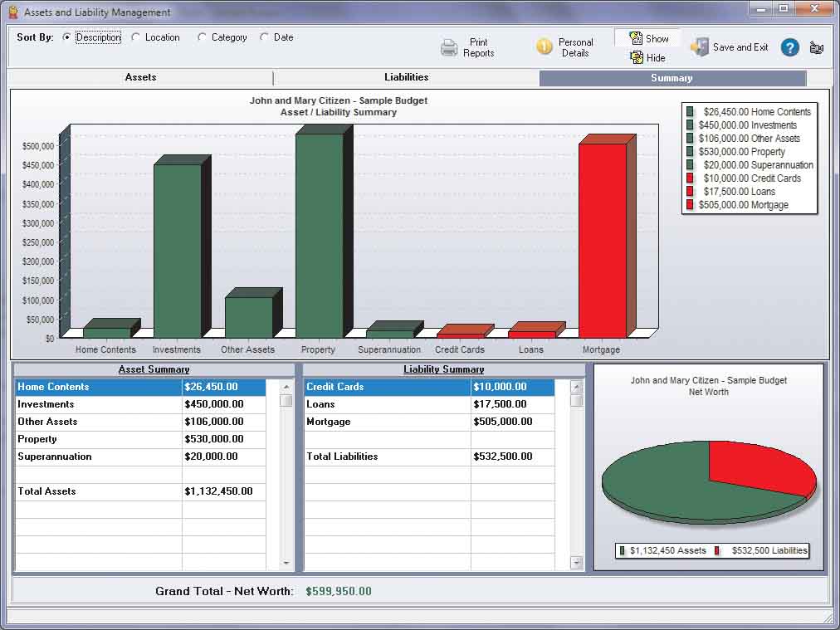The width and height of the screenshot is (840, 630).
Task: Click the Show button text
Action: click(x=657, y=38)
